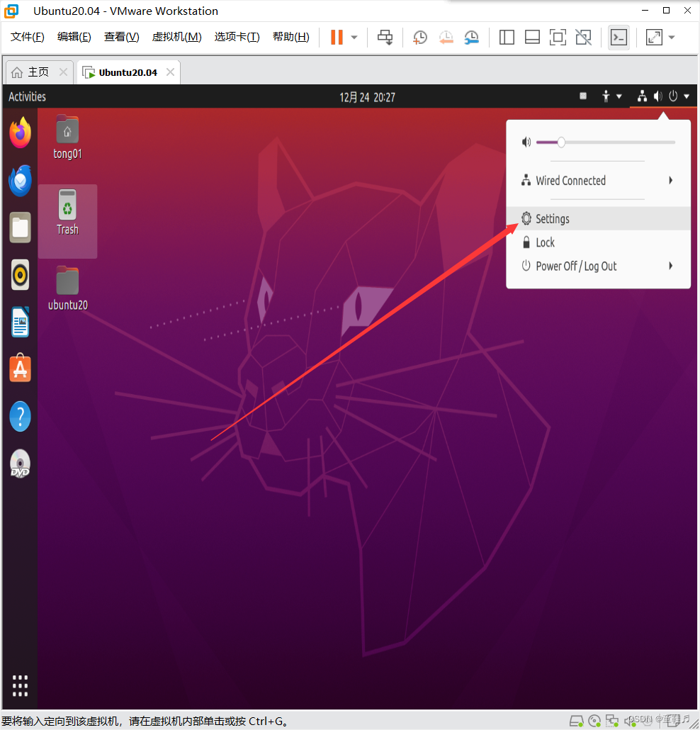The width and height of the screenshot is (700, 730).
Task: Click the power icon in top bar
Action: click(673, 96)
